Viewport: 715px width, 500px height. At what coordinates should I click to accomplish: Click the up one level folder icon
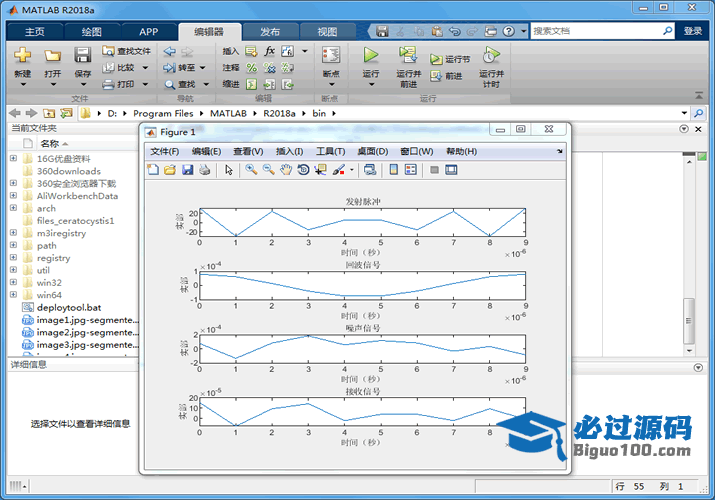49,113
